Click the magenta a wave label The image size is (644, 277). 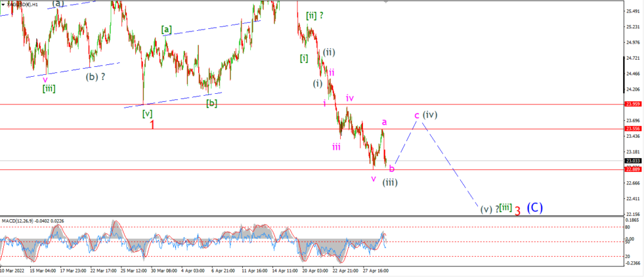coord(384,122)
